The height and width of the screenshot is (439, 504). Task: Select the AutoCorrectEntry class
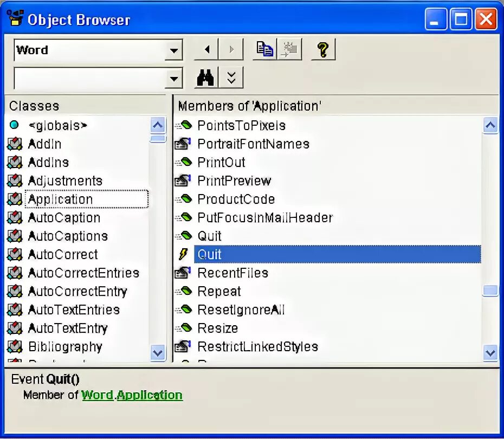(x=77, y=291)
